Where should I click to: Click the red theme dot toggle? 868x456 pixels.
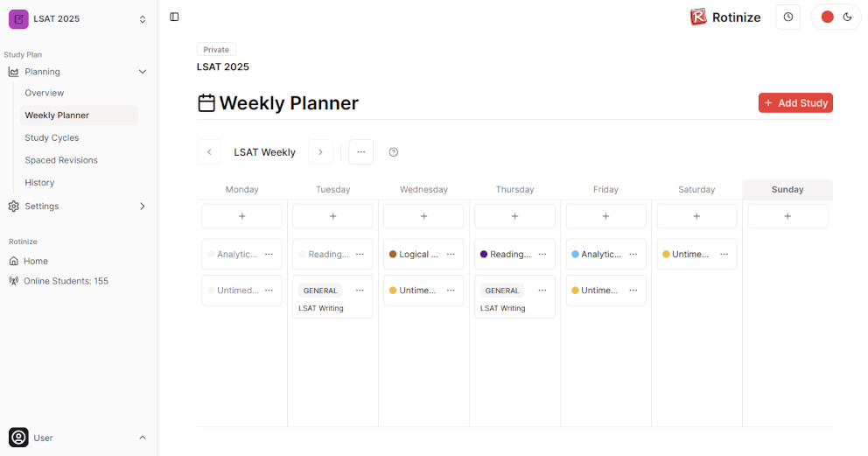click(x=827, y=18)
